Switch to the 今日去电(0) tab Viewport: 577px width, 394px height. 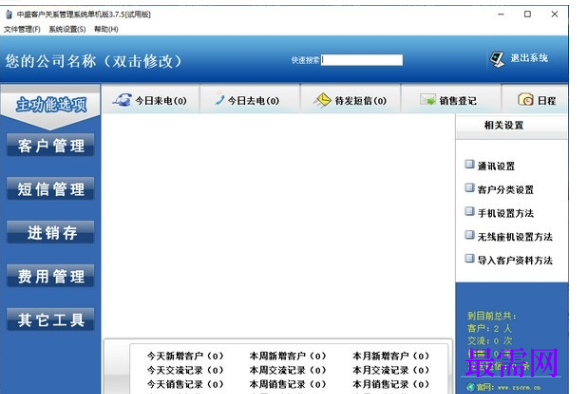point(250,99)
